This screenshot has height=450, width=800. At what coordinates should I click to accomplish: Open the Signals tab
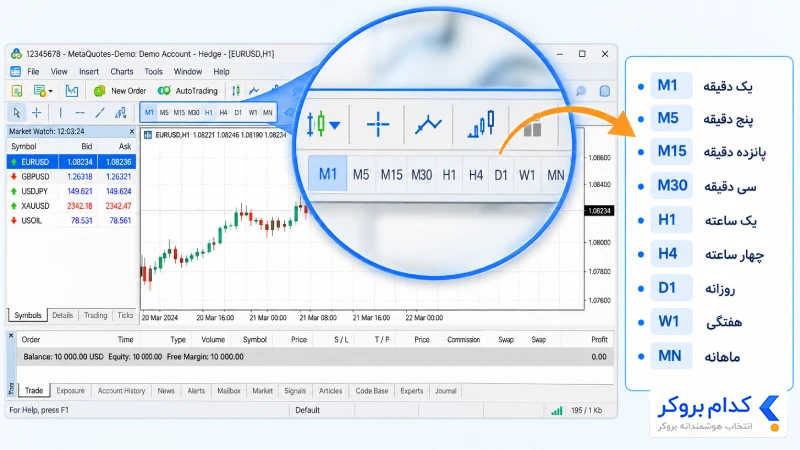(295, 391)
